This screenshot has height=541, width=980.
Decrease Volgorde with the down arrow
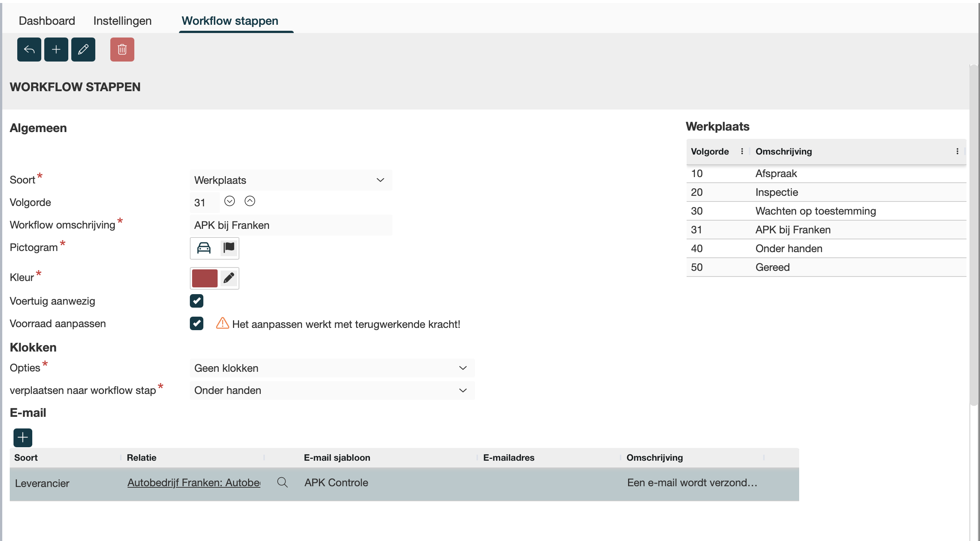click(x=229, y=201)
